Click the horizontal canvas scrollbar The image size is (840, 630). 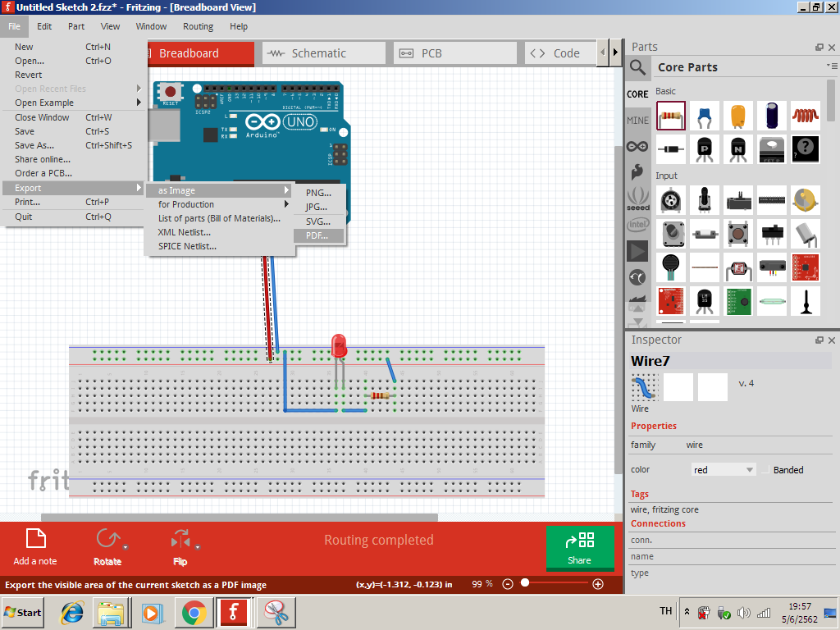pyautogui.click(x=240, y=518)
